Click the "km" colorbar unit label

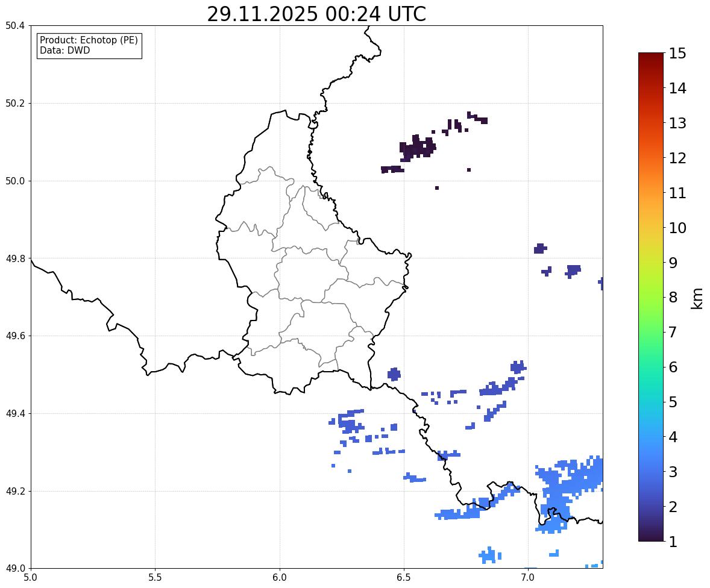coord(697,298)
